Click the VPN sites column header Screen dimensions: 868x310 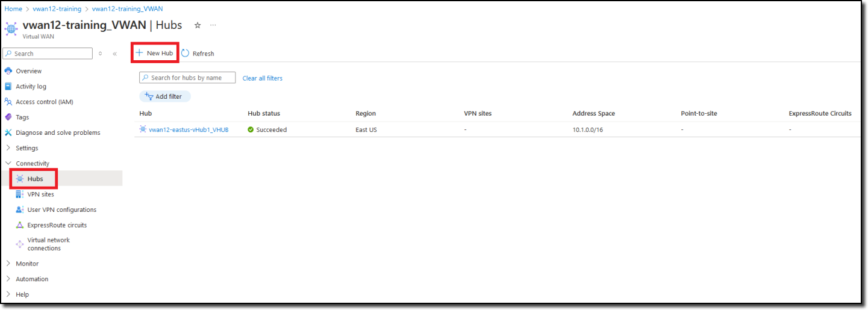pyautogui.click(x=478, y=113)
